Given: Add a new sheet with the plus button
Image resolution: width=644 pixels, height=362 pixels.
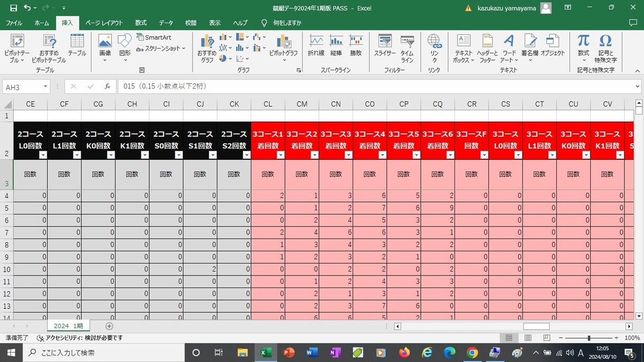Looking at the screenshot, I should 109,326.
